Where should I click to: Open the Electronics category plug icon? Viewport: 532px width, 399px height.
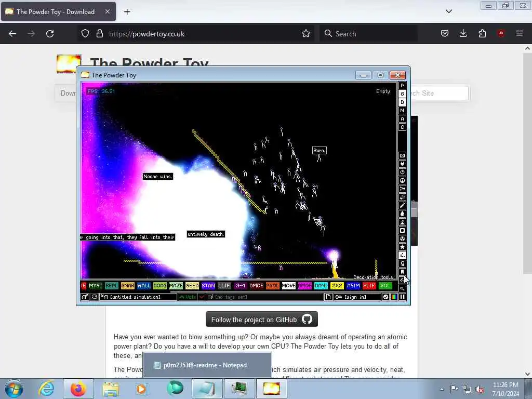402,164
